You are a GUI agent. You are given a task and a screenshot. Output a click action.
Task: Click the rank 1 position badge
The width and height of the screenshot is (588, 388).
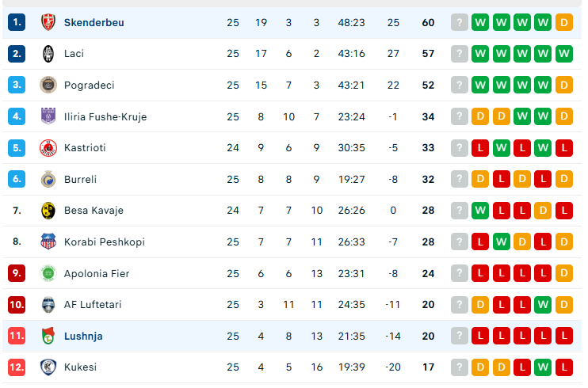[x=17, y=22]
